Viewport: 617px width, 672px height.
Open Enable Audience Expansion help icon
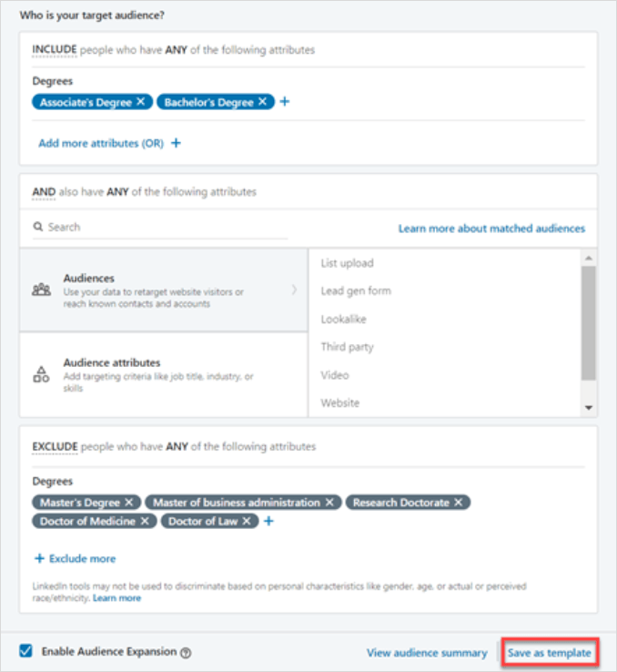(186, 653)
